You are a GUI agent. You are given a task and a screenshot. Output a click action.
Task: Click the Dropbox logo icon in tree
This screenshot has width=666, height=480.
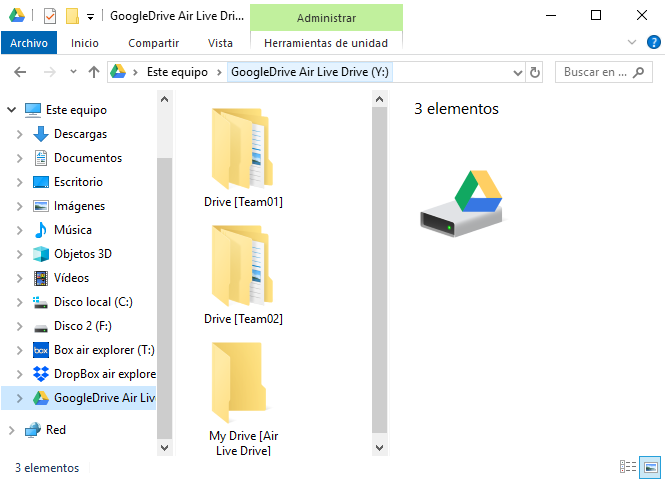pos(41,374)
